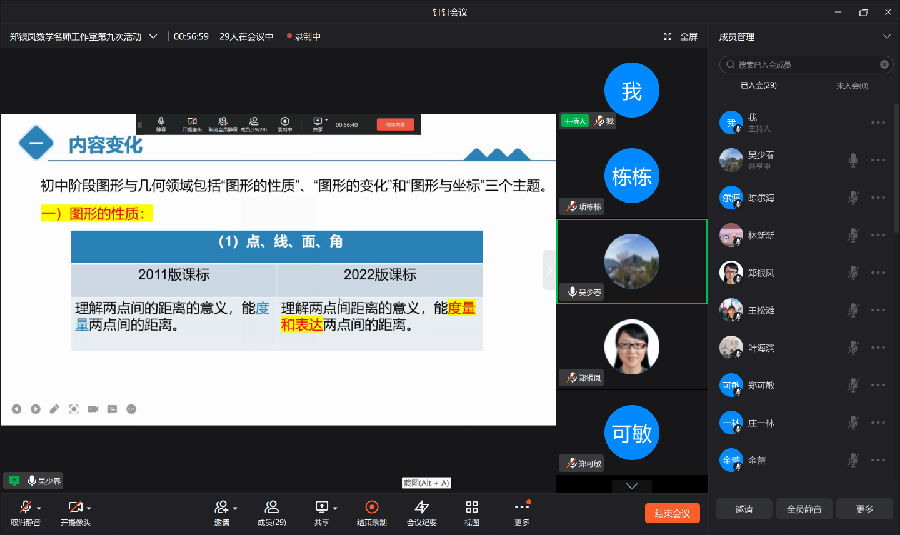
Task: Toggle the unmute microphone button bottom-left
Action: [x=24, y=508]
